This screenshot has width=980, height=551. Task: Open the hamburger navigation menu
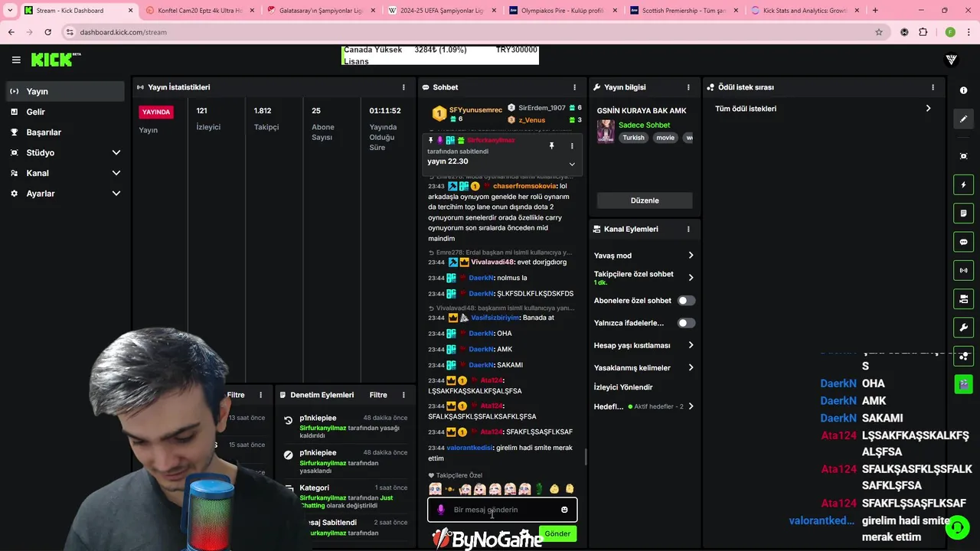tap(16, 60)
